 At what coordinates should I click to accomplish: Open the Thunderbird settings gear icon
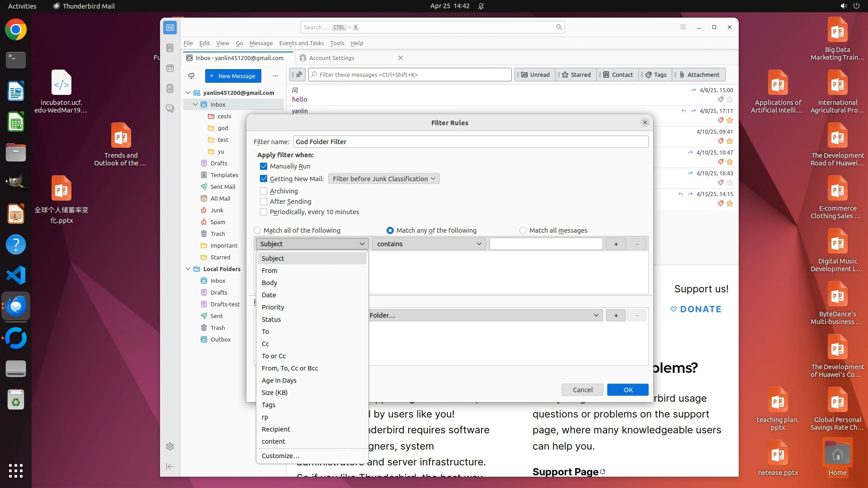[x=170, y=446]
